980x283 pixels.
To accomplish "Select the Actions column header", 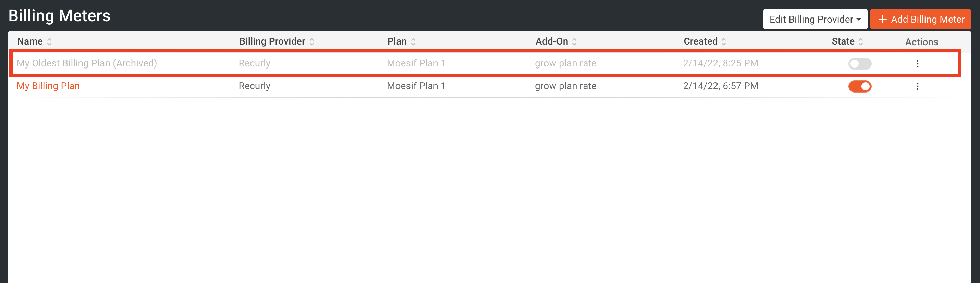I will (x=921, y=42).
